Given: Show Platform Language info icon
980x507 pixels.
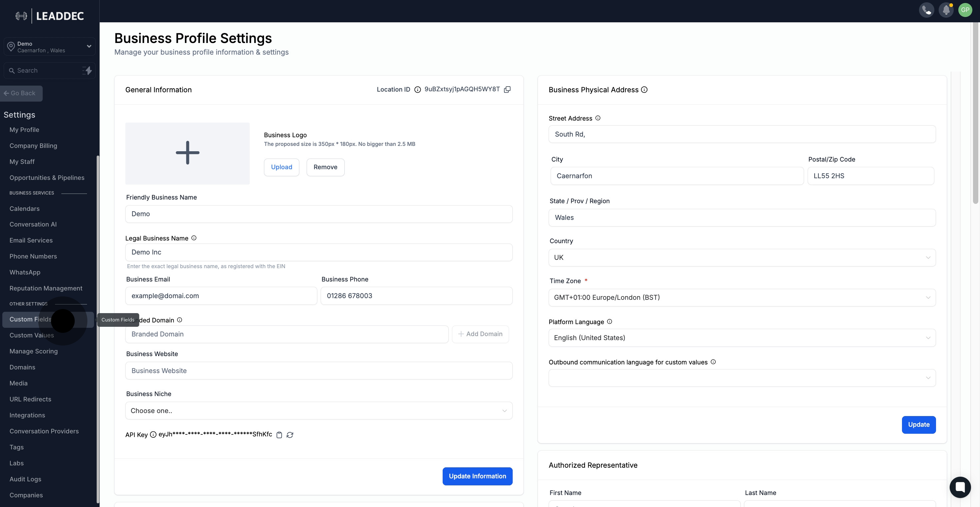Looking at the screenshot, I should 609,321.
